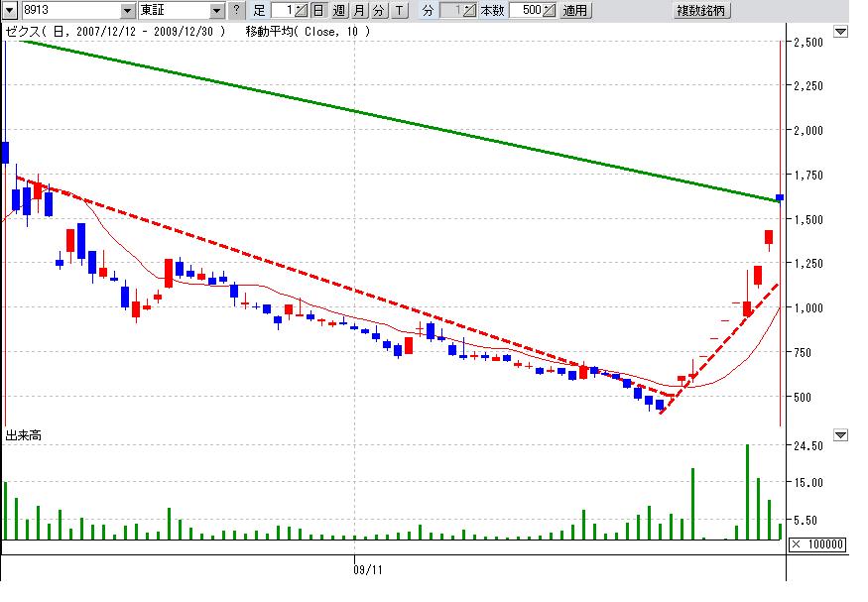Click the green long-term trend line
The width and height of the screenshot is (868, 602).
click(397, 119)
